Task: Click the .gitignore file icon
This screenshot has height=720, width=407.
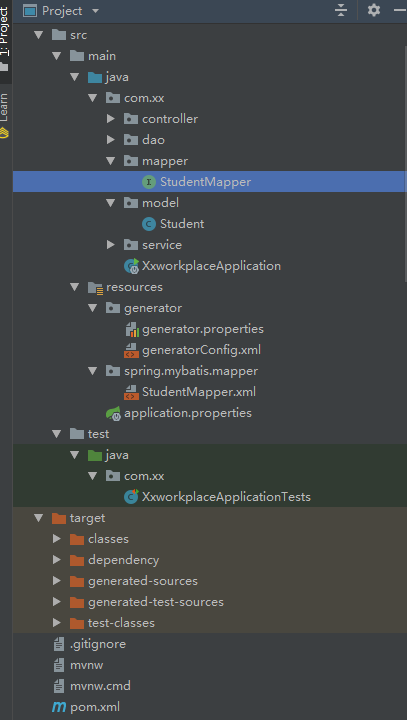Action: point(59,644)
